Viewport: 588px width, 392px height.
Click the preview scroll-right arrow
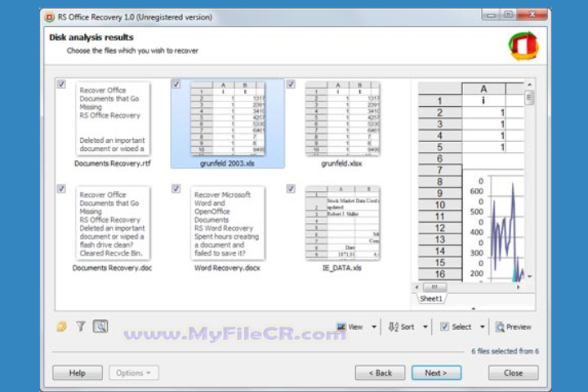click(519, 287)
